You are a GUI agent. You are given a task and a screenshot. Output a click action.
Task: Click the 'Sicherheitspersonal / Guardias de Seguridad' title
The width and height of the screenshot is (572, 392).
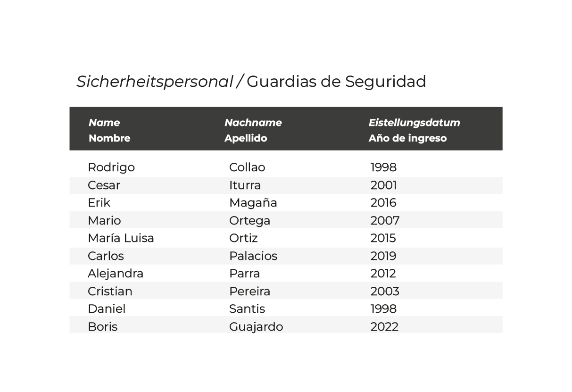pos(251,82)
